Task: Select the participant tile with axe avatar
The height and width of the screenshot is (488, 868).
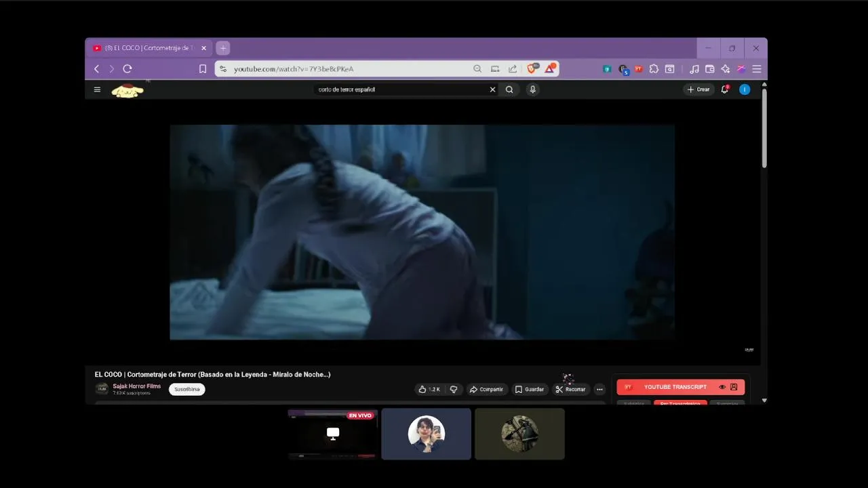Action: click(519, 434)
